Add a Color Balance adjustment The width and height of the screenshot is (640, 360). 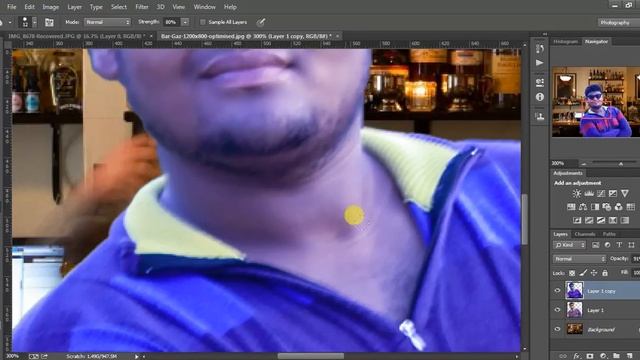(583, 207)
